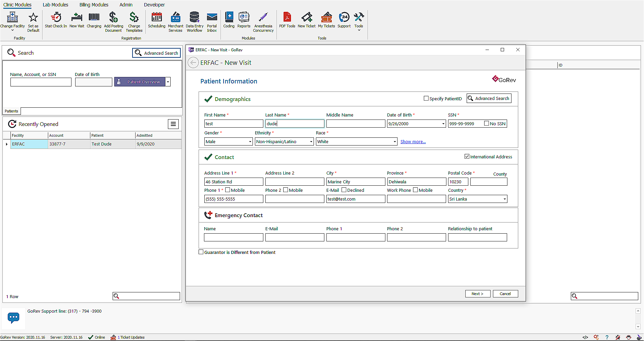This screenshot has height=341, width=644.
Task: Check the Specify PatientID box
Action: coord(426,98)
